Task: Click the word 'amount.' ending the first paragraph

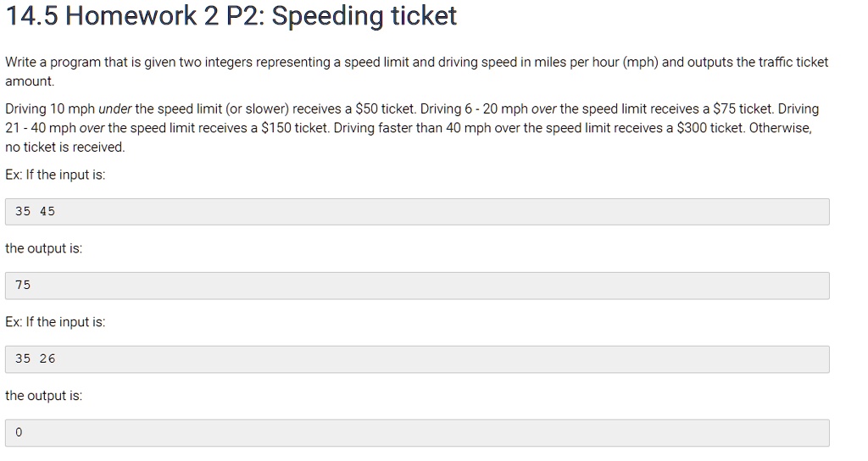Action: 30,81
